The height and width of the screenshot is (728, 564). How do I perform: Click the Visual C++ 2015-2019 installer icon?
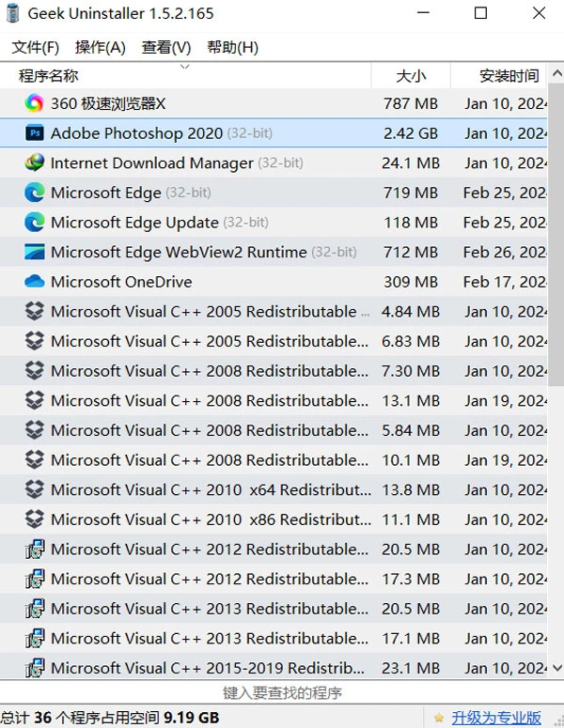click(35, 668)
